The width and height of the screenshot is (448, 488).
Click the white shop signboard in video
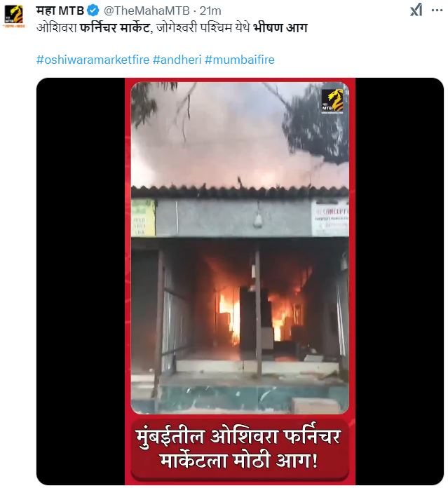click(x=330, y=219)
